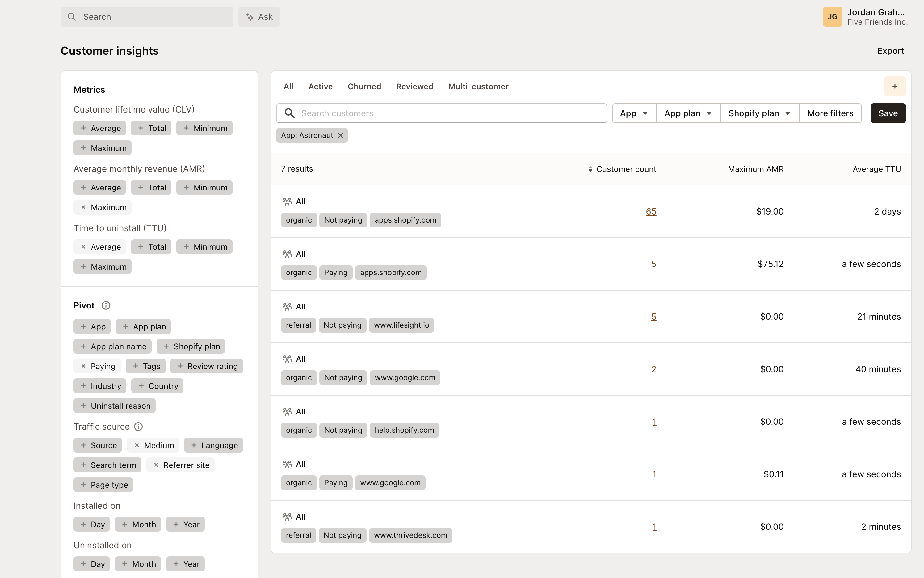Open count link for organic Paying apps.shopify.com

tap(654, 264)
